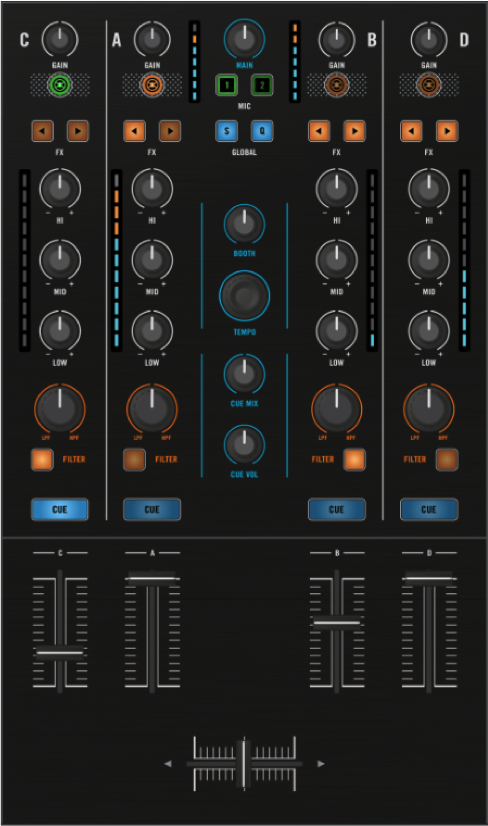Click the deck C gain knob
Screen dimensions: 488x826
pos(60,40)
